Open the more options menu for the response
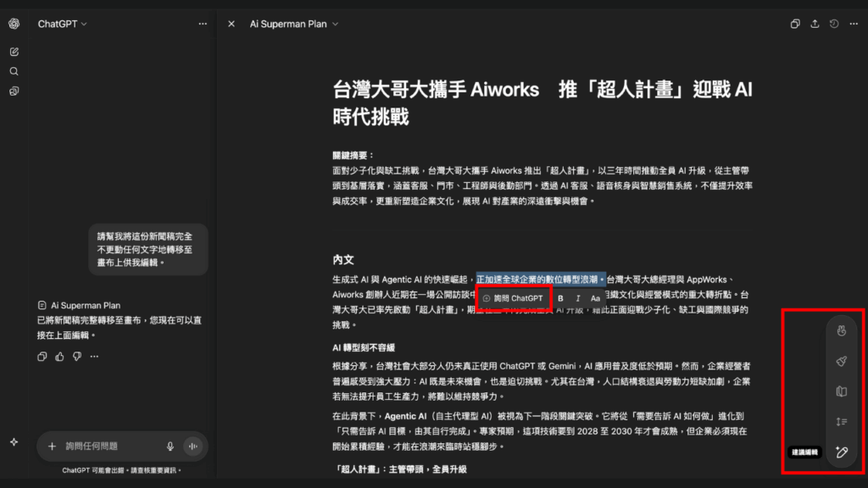Image resolution: width=868 pixels, height=488 pixels. click(x=94, y=357)
